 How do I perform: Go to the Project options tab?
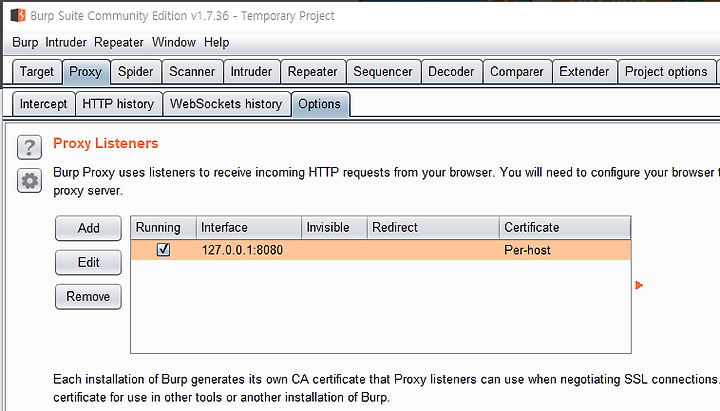point(666,72)
